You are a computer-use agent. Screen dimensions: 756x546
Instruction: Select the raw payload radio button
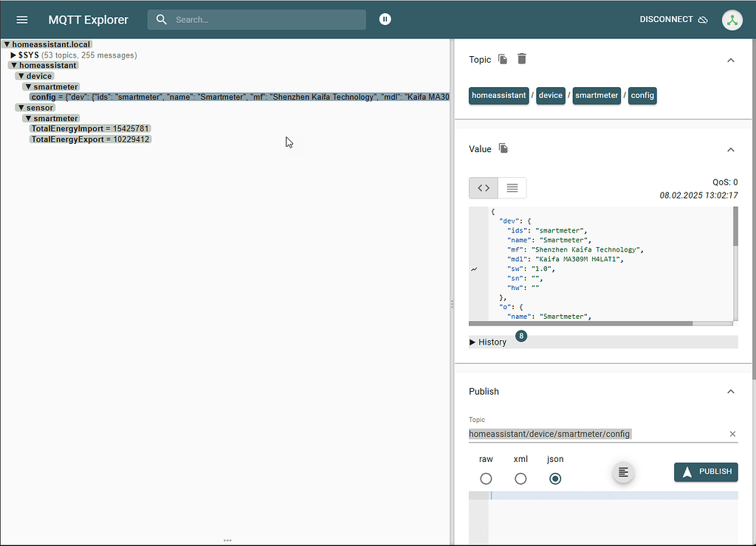tap(486, 478)
